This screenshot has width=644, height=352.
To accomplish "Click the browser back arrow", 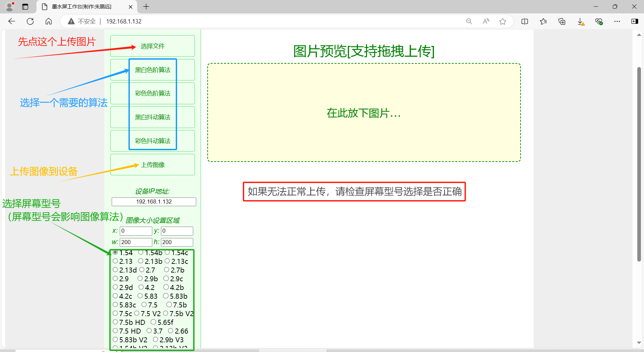I will click(12, 21).
